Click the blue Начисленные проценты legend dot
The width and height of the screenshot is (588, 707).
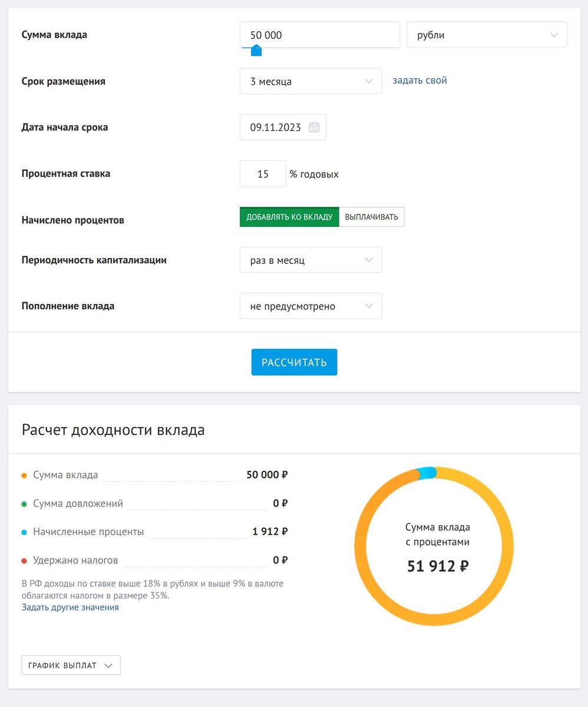coord(24,532)
